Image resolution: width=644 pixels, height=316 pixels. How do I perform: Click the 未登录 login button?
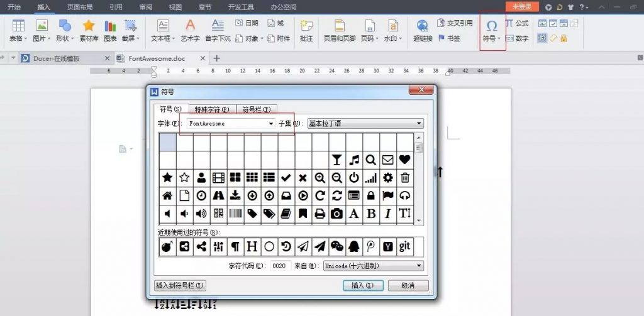point(522,6)
